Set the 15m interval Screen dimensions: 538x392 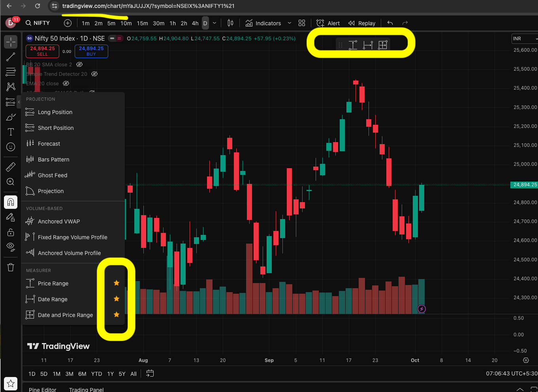pyautogui.click(x=142, y=23)
